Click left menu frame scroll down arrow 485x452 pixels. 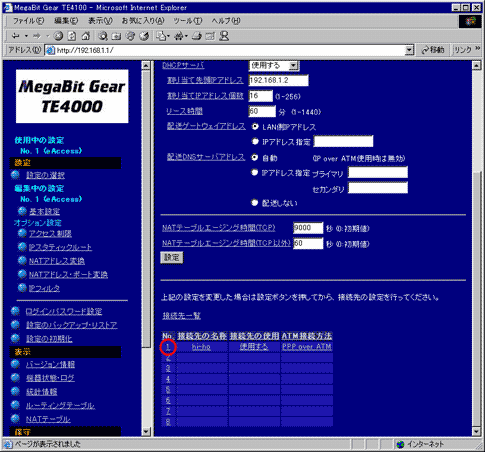pos(146,431)
